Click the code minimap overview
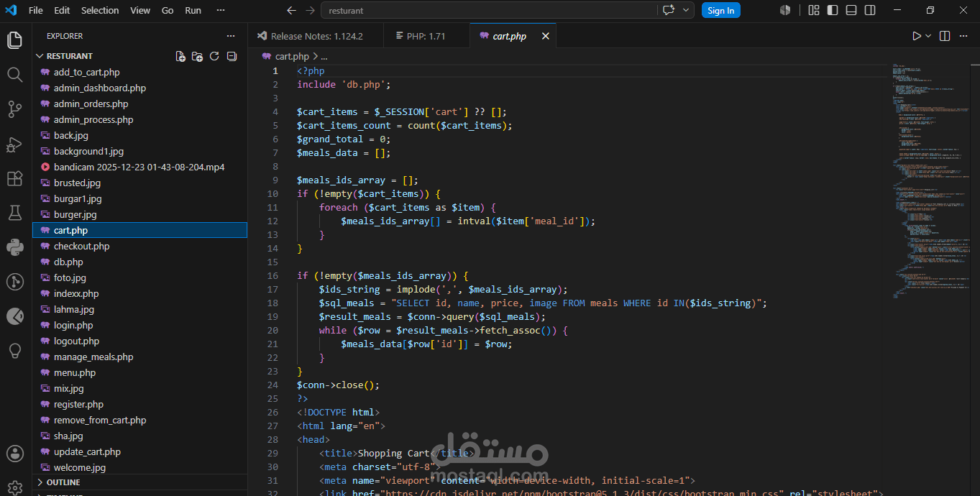The height and width of the screenshot is (496, 980). 931,180
